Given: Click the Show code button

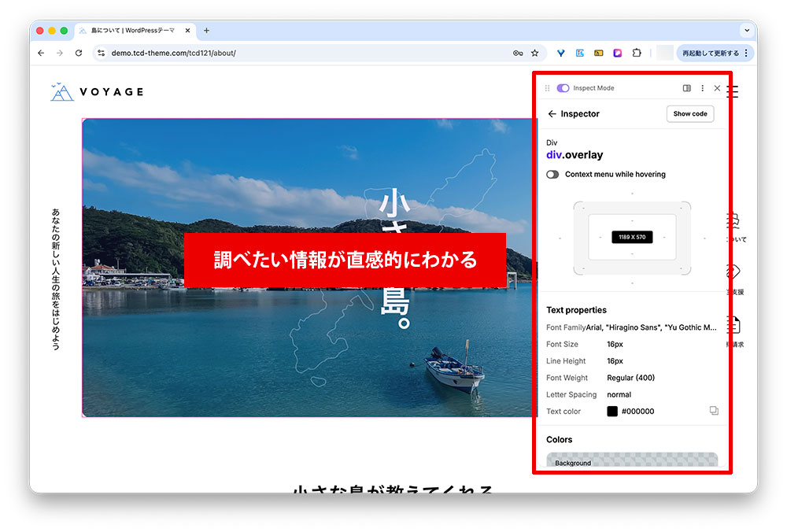Looking at the screenshot, I should [x=689, y=114].
